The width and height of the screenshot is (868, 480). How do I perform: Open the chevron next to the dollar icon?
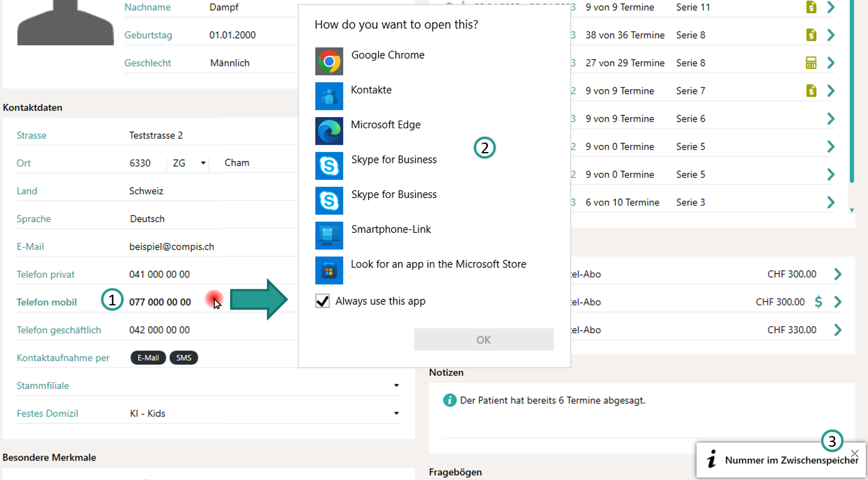click(838, 302)
